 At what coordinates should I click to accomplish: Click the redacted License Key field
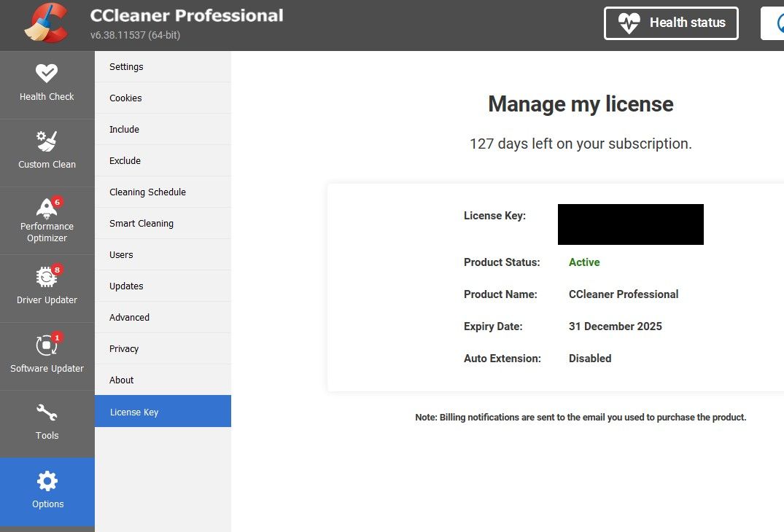(x=630, y=224)
